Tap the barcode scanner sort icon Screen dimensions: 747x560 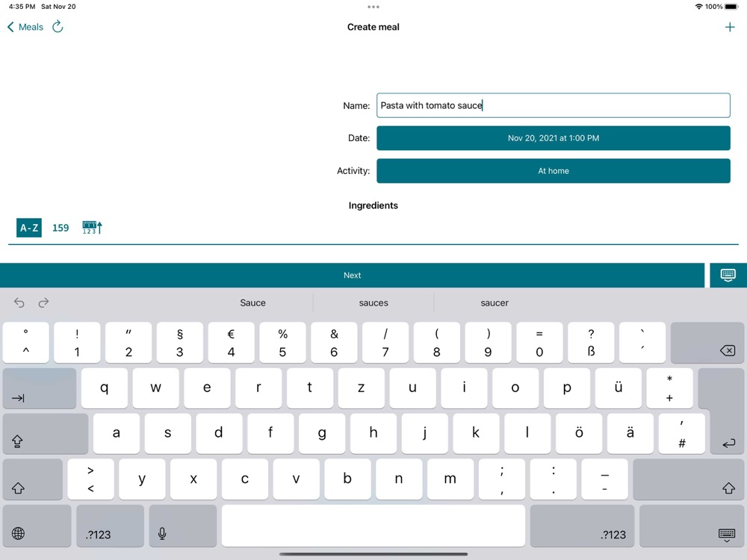click(x=92, y=228)
